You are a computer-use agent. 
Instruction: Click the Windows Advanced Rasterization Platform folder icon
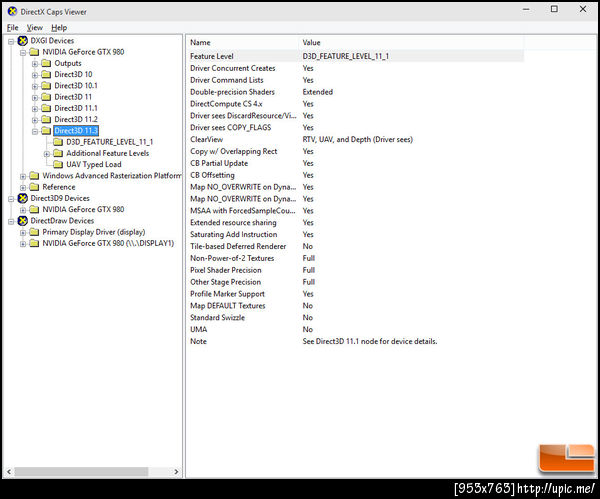click(x=34, y=176)
